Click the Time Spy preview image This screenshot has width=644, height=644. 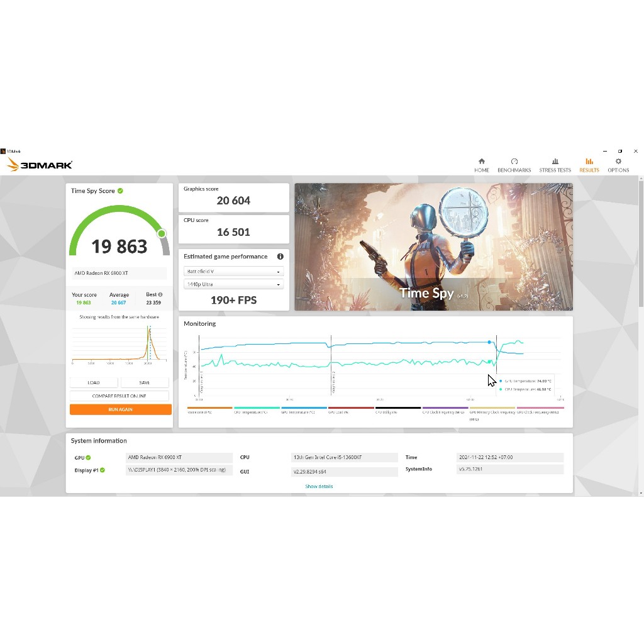433,247
